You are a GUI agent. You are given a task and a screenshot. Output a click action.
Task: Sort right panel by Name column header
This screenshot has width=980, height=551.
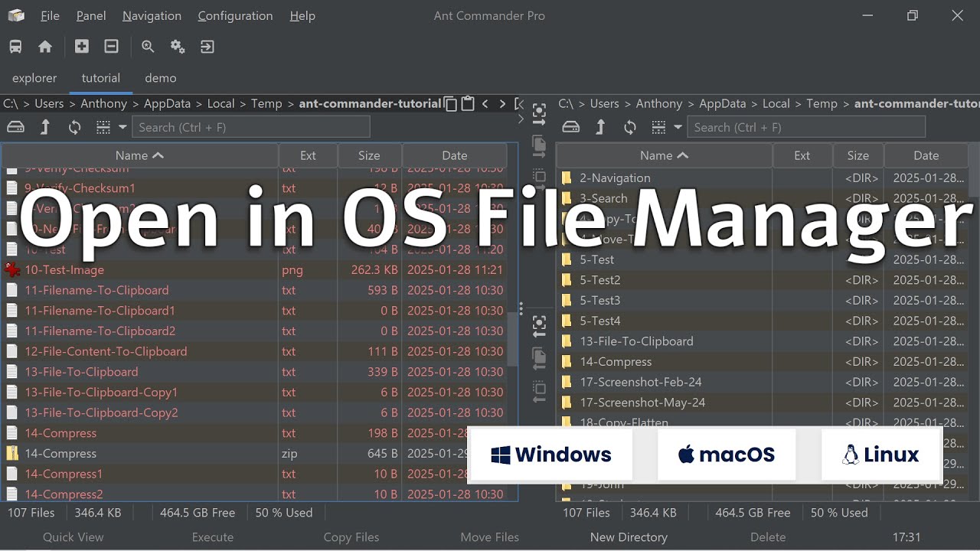(x=664, y=155)
